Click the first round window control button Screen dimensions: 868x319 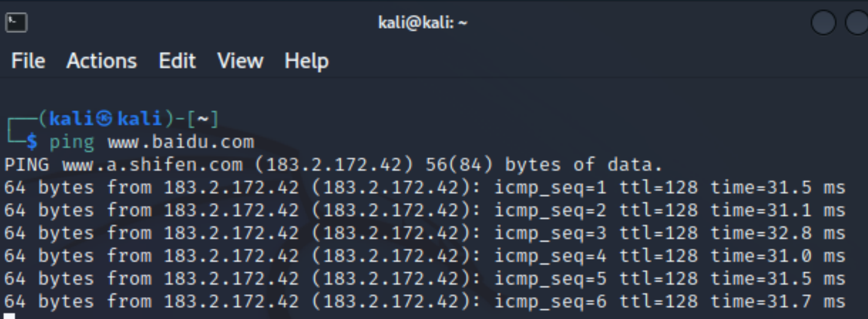tap(823, 23)
